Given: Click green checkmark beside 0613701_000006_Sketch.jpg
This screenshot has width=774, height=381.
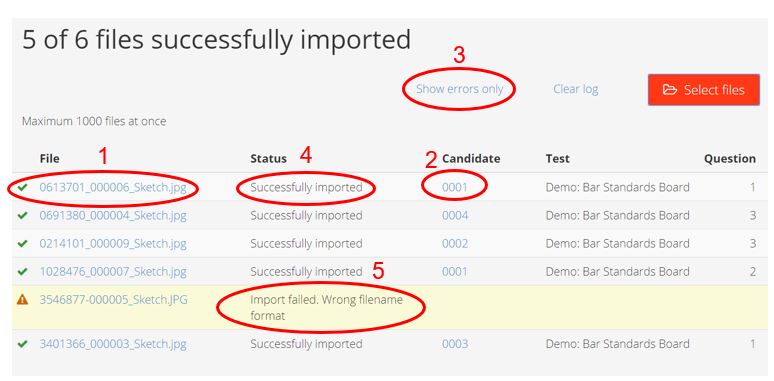Looking at the screenshot, I should pyautogui.click(x=22, y=188).
